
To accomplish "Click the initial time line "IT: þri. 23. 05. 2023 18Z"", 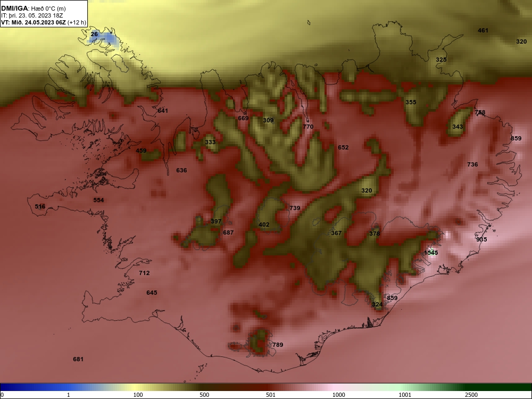I will (x=32, y=15).
